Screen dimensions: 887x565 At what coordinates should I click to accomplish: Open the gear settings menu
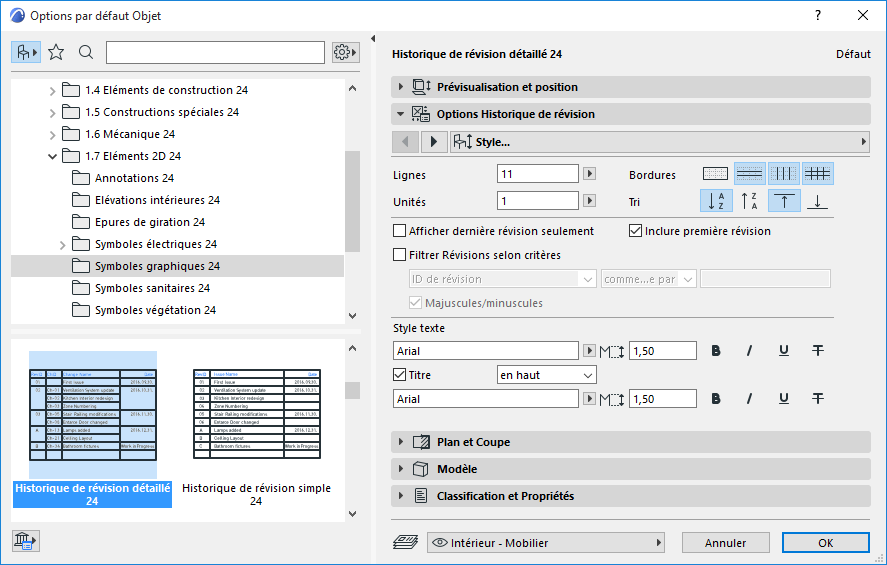click(x=345, y=53)
